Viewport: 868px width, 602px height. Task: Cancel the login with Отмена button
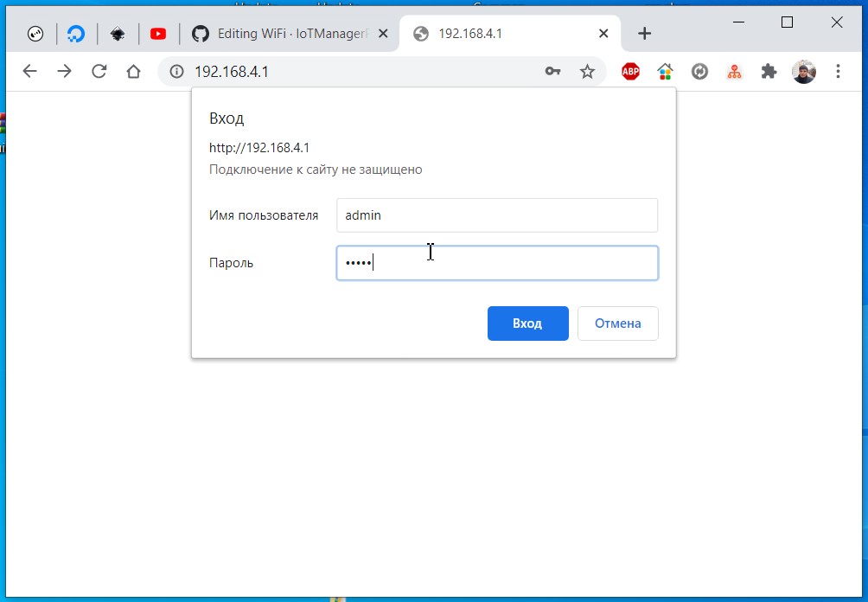coord(617,323)
